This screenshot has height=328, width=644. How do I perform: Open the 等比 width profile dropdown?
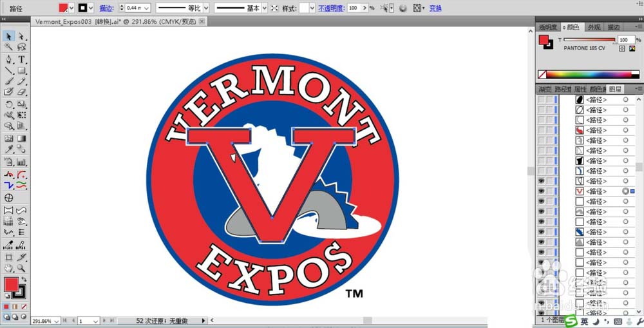[x=206, y=8]
